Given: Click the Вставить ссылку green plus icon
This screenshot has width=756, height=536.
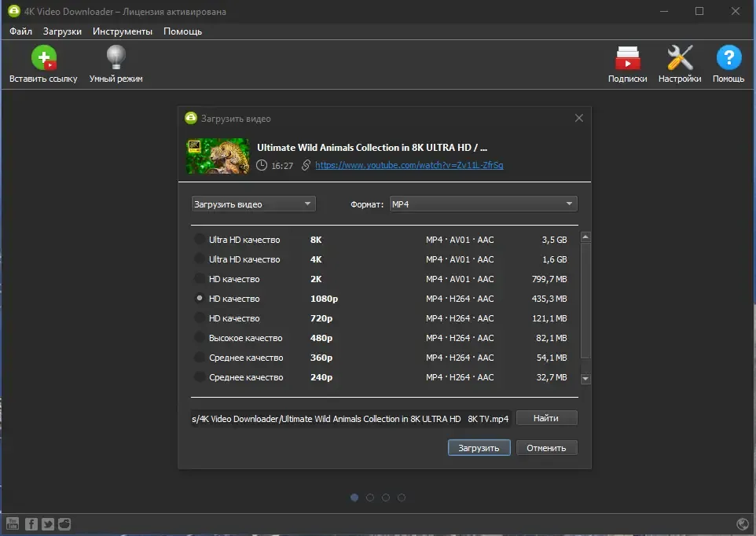Looking at the screenshot, I should 44,58.
